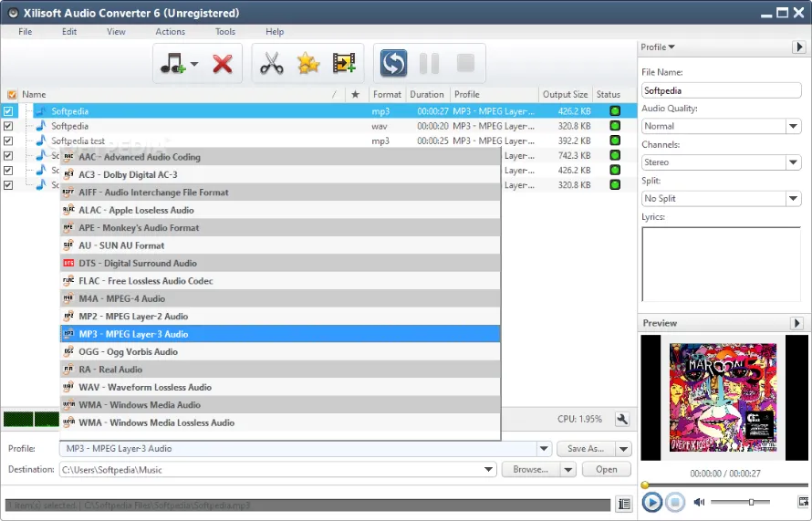Click the film strip add-to-profile icon
This screenshot has height=521, width=812.
pos(343,64)
